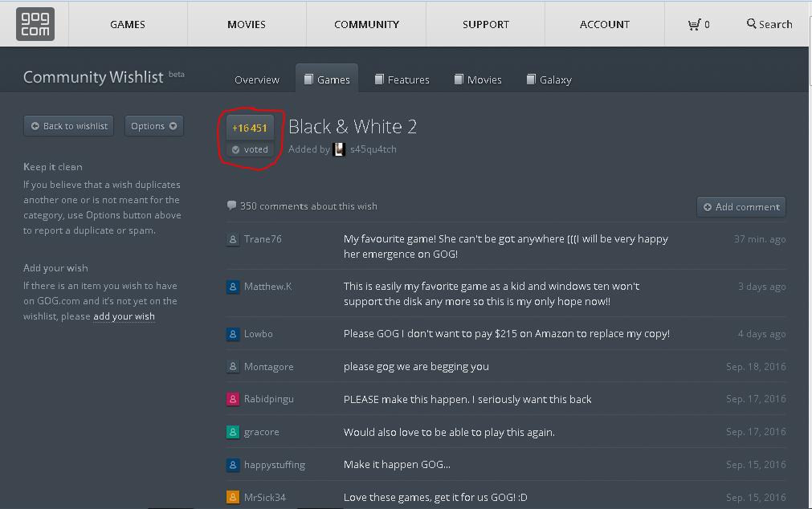Click Trane76's user avatar icon

tap(233, 239)
